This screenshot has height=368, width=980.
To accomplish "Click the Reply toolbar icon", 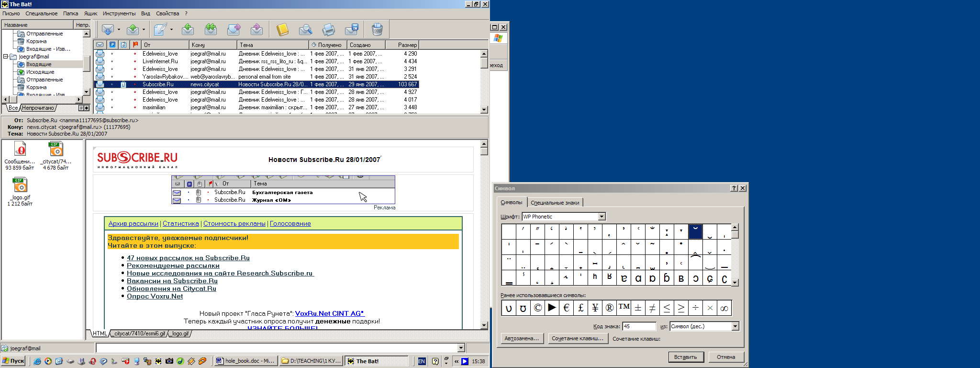I will [188, 30].
